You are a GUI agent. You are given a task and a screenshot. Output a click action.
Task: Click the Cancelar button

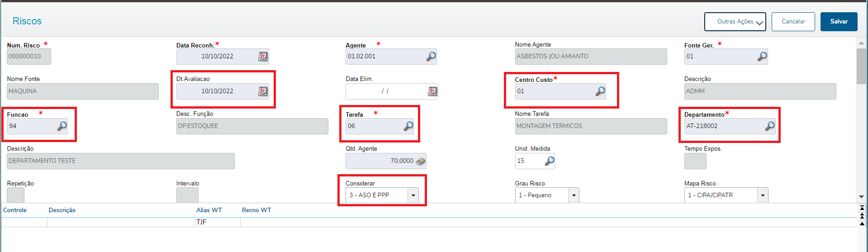[793, 22]
